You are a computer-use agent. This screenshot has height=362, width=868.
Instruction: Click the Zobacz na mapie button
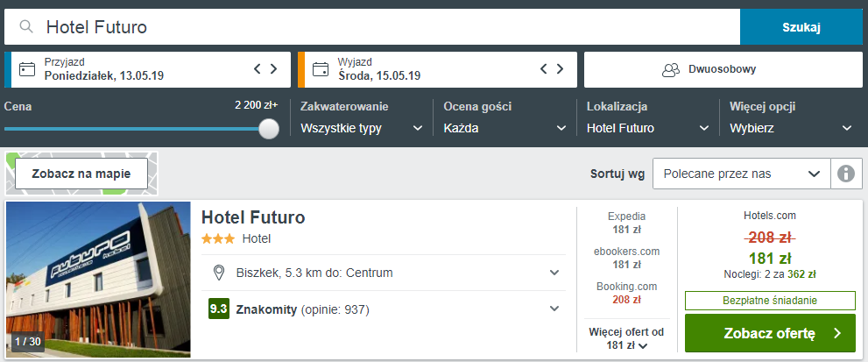(x=81, y=174)
